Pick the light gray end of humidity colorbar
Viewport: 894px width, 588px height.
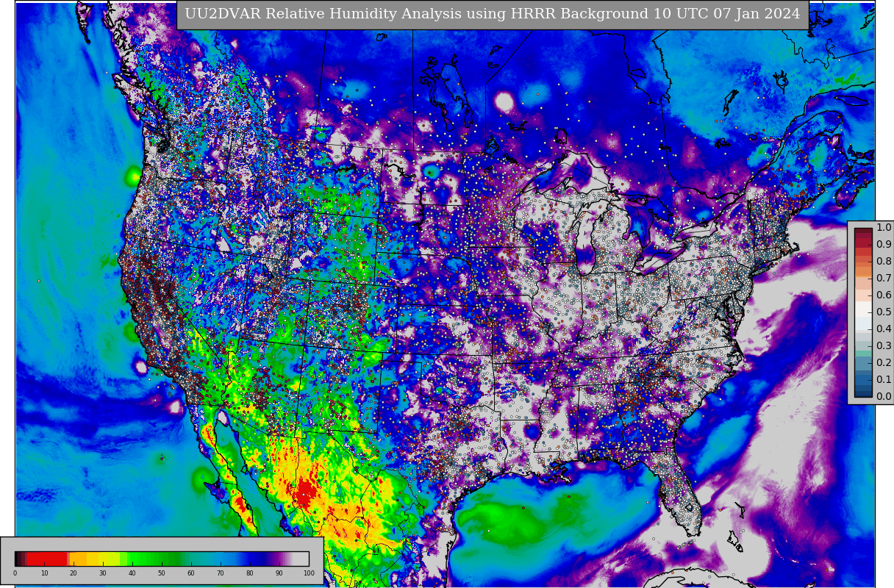pos(301,559)
